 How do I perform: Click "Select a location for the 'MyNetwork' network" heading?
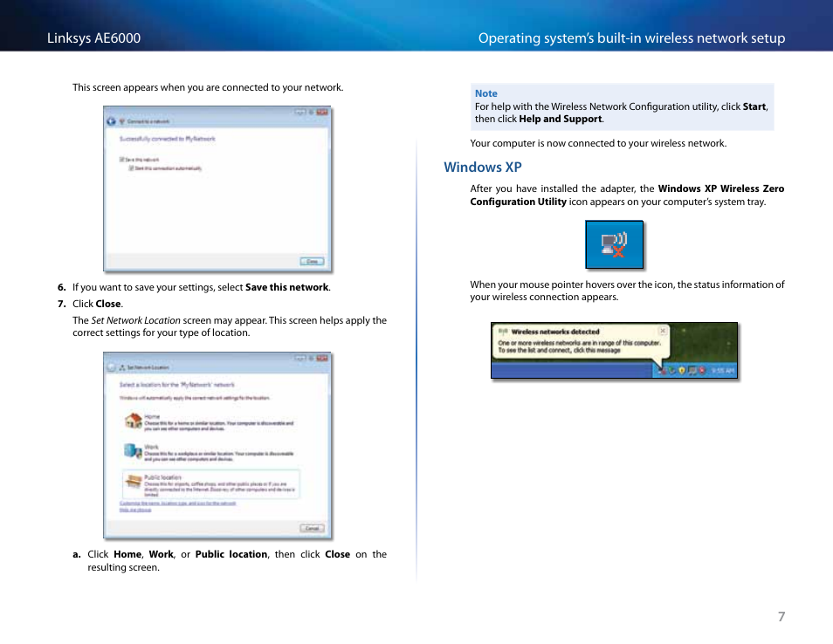177,384
